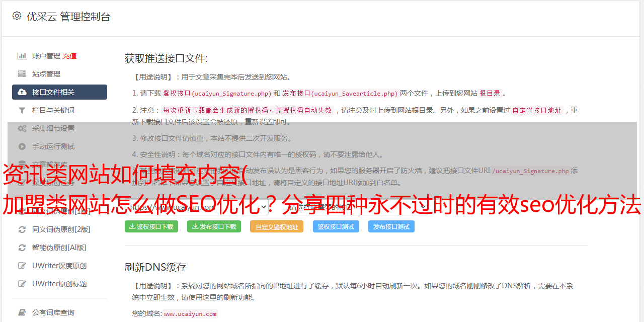Click the server icon beside 站点管理
The width and height of the screenshot is (644, 322).
pyautogui.click(x=22, y=74)
